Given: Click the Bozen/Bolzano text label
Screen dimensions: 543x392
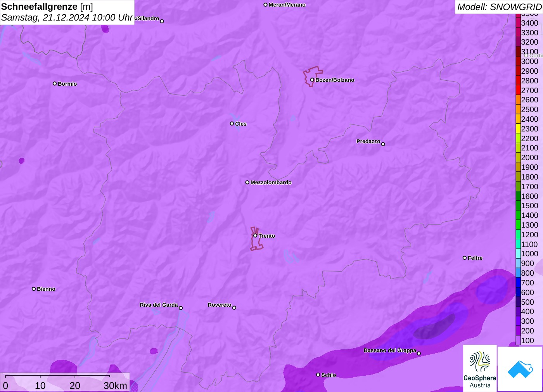Looking at the screenshot, I should pyautogui.click(x=335, y=80).
